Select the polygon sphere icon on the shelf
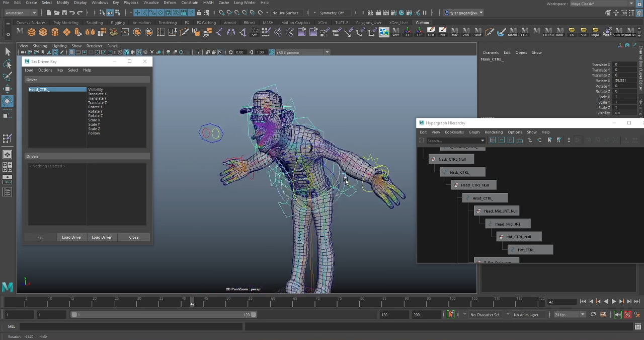The image size is (644, 340). (x=31, y=32)
